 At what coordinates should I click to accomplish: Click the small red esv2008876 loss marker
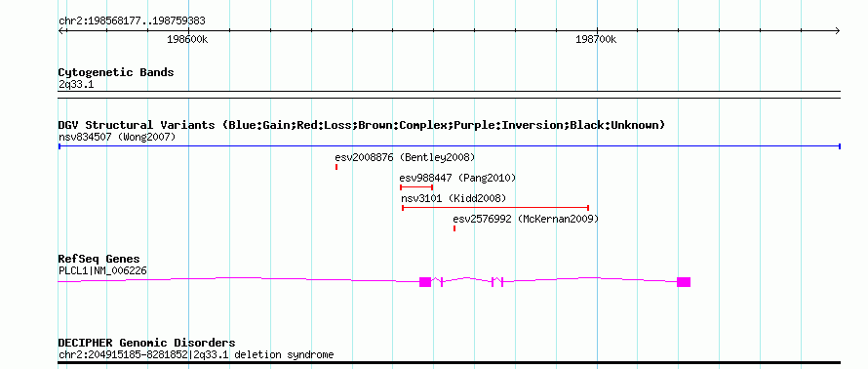pyautogui.click(x=336, y=167)
